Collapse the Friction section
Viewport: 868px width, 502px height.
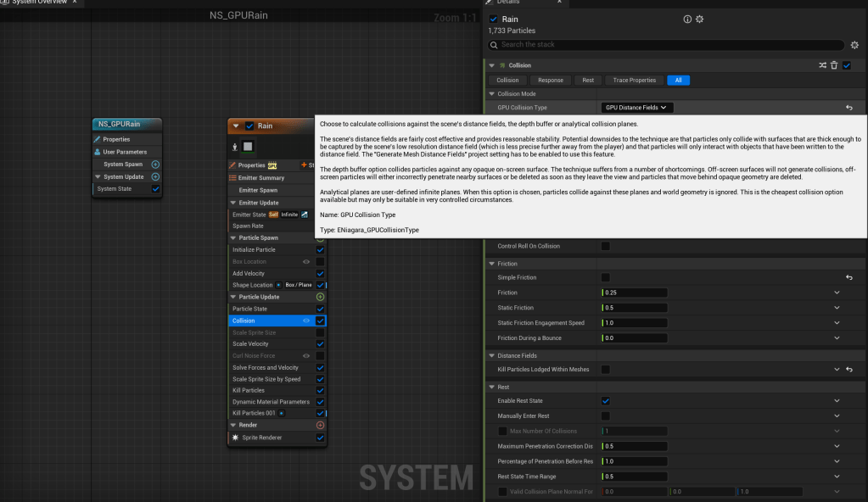(491, 264)
